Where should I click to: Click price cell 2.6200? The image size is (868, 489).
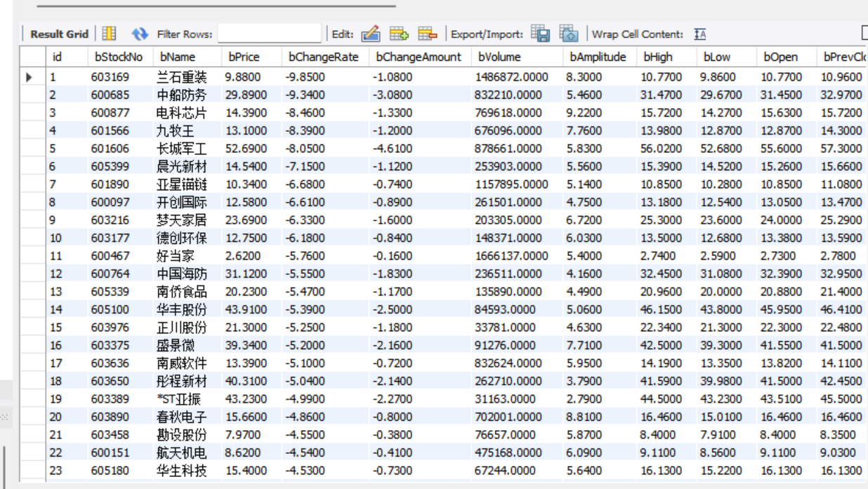point(243,256)
